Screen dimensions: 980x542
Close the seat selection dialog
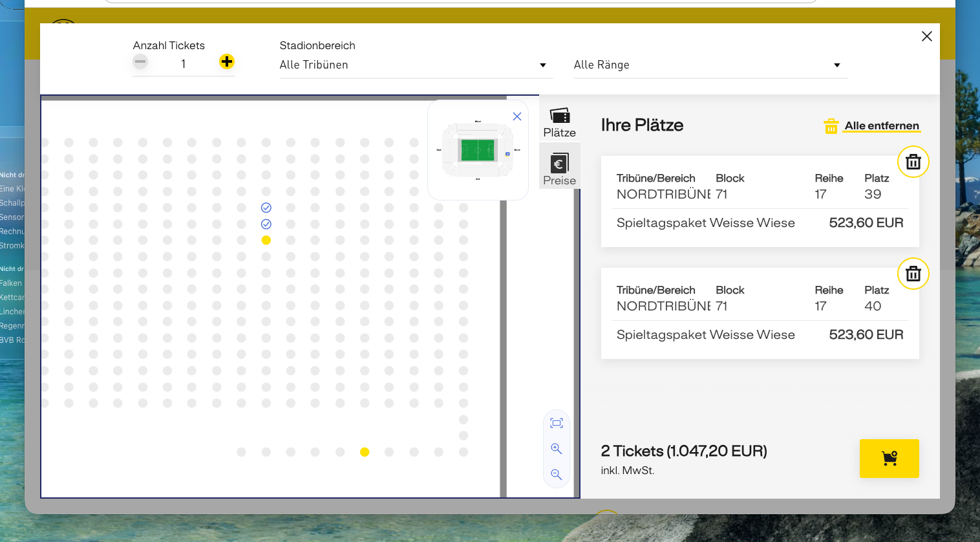click(x=926, y=36)
